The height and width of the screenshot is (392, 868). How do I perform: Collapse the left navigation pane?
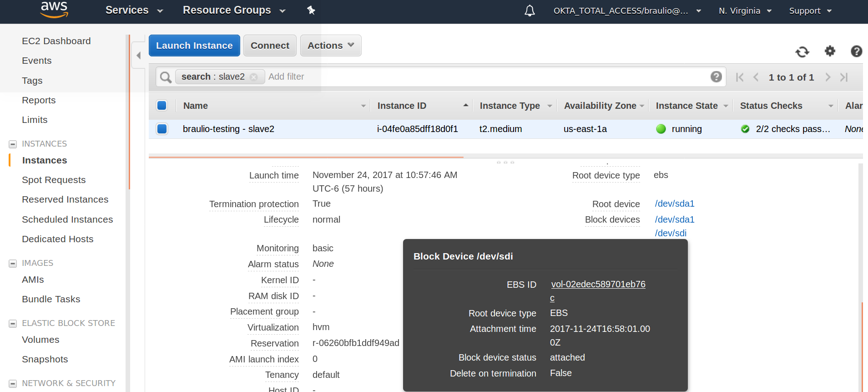[x=138, y=56]
